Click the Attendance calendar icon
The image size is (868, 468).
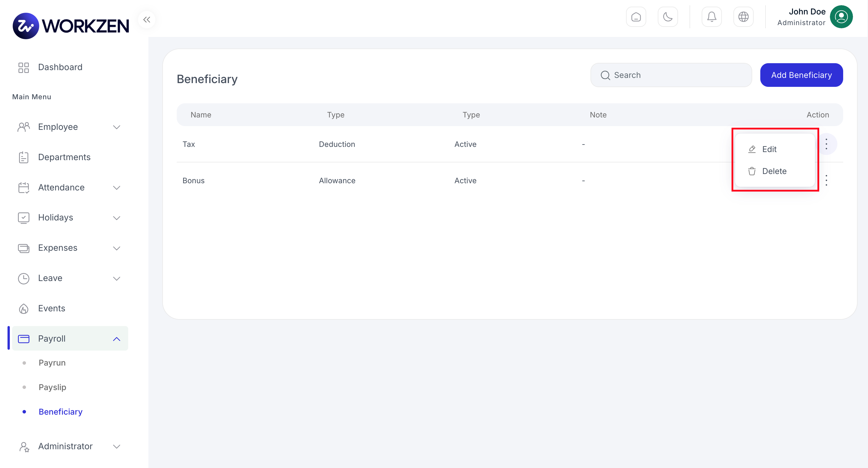[24, 188]
